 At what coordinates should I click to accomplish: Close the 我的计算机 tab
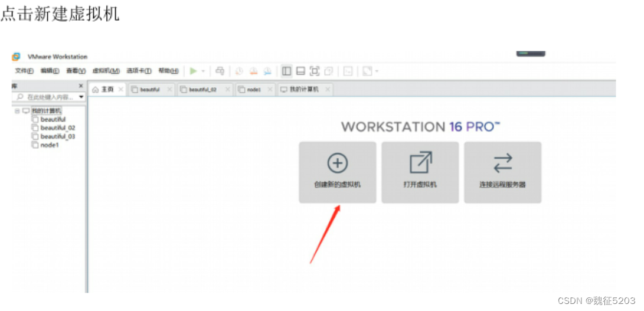(x=328, y=89)
